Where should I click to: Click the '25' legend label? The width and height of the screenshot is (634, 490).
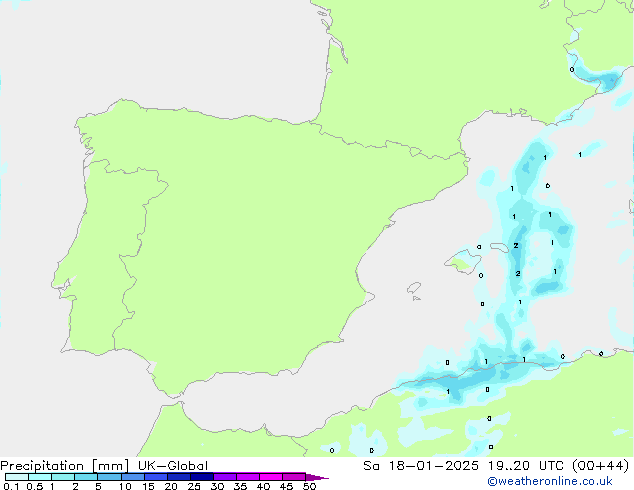[x=194, y=486]
